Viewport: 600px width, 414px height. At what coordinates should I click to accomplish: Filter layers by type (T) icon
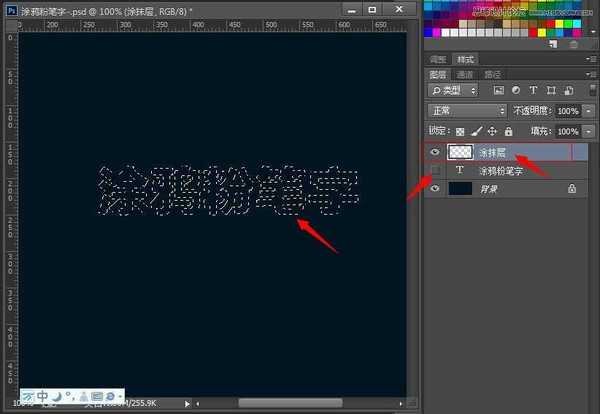(533, 90)
